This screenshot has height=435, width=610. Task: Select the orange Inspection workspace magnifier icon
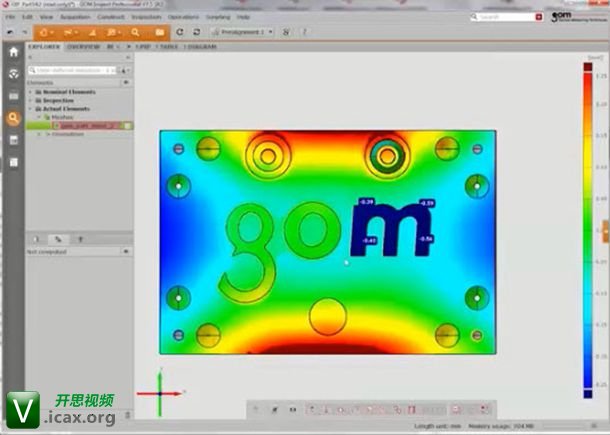14,118
